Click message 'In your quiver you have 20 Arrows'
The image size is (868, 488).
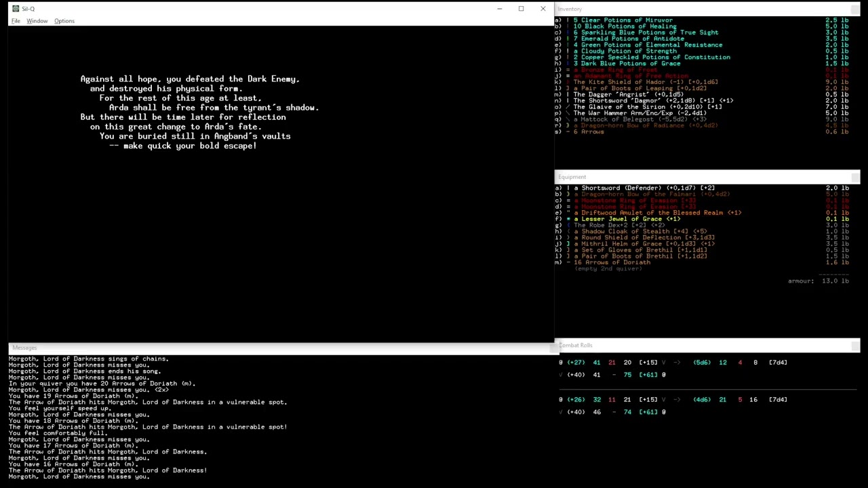[x=102, y=384]
